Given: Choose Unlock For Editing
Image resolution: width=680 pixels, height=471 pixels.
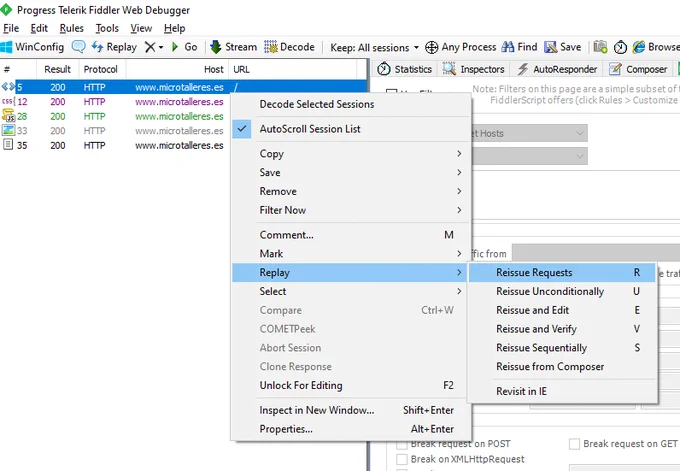Looking at the screenshot, I should coord(350,386).
